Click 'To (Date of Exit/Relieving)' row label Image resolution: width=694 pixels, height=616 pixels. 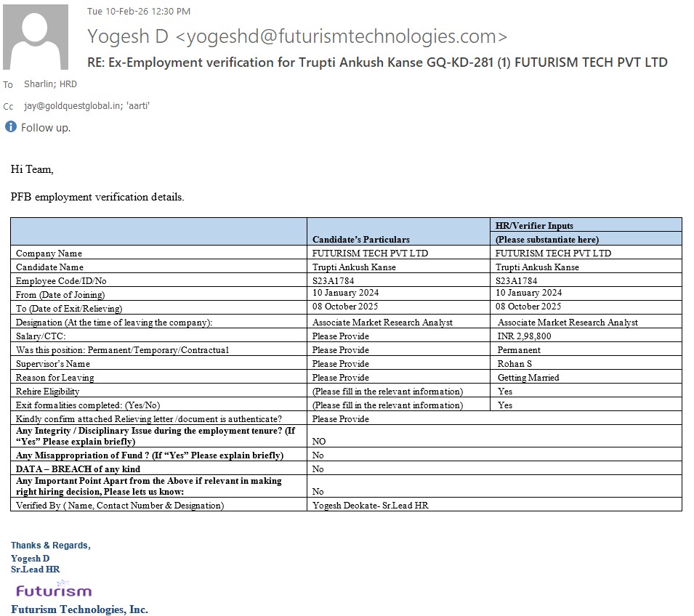click(x=69, y=309)
